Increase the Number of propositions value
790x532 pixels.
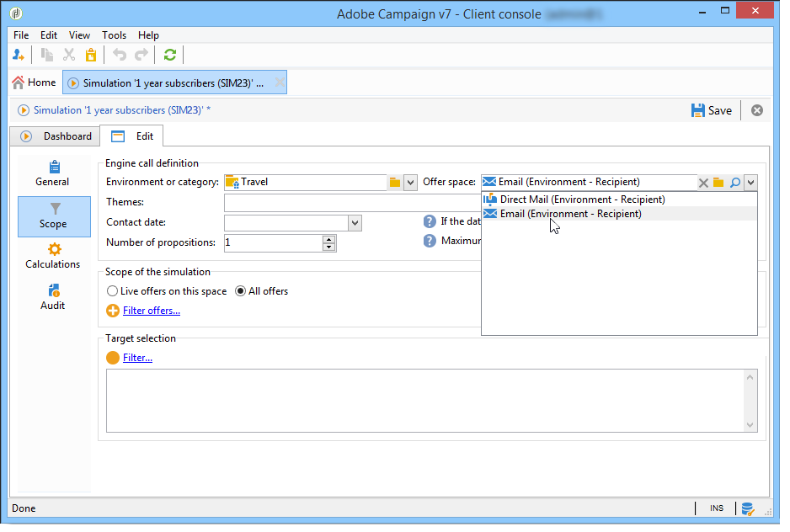point(329,240)
